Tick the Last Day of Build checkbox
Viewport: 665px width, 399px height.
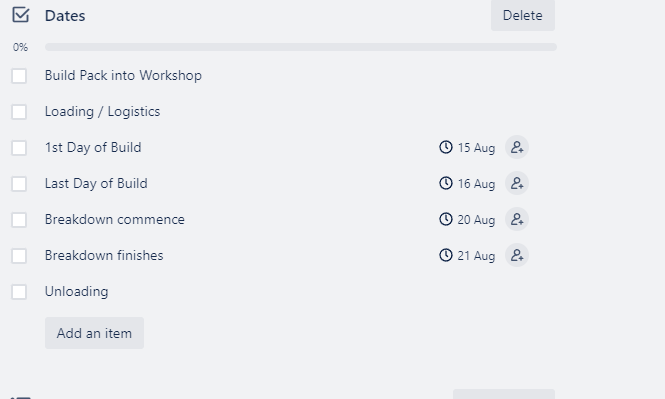coord(19,184)
